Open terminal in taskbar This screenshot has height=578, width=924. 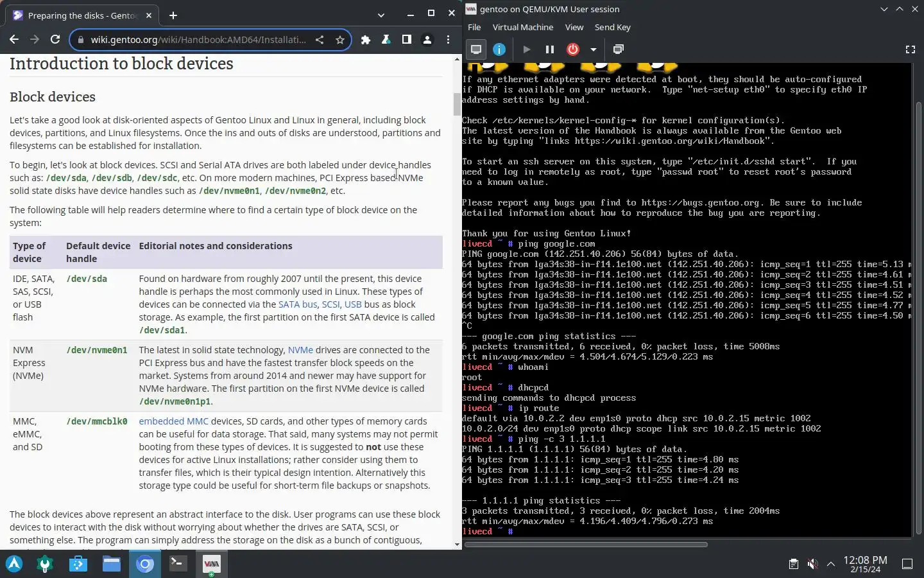pyautogui.click(x=178, y=564)
